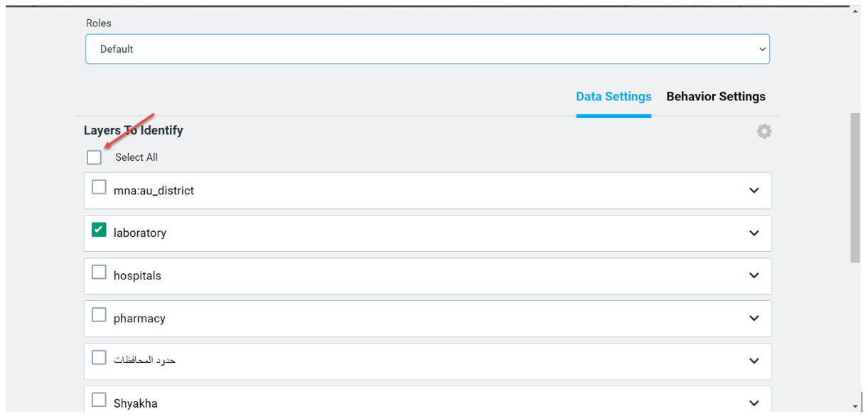
Task: Check the Select All checkbox
Action: [x=95, y=157]
